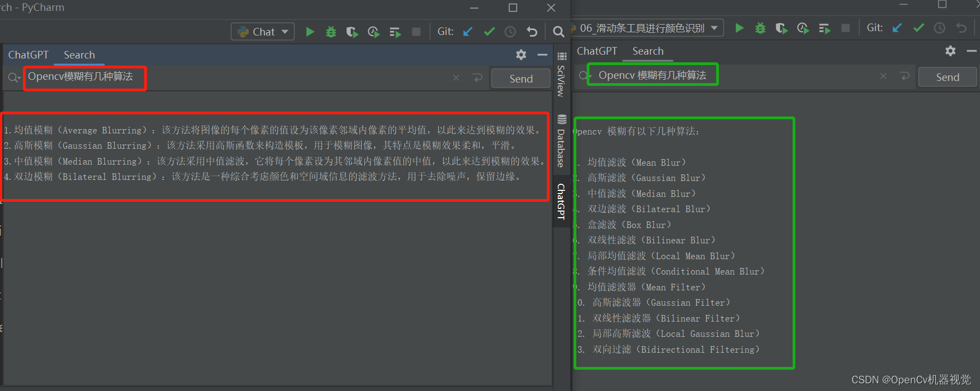The image size is (980, 391).
Task: Click the 双线性滤波 (Bilinear Blur) line
Action: [647, 240]
